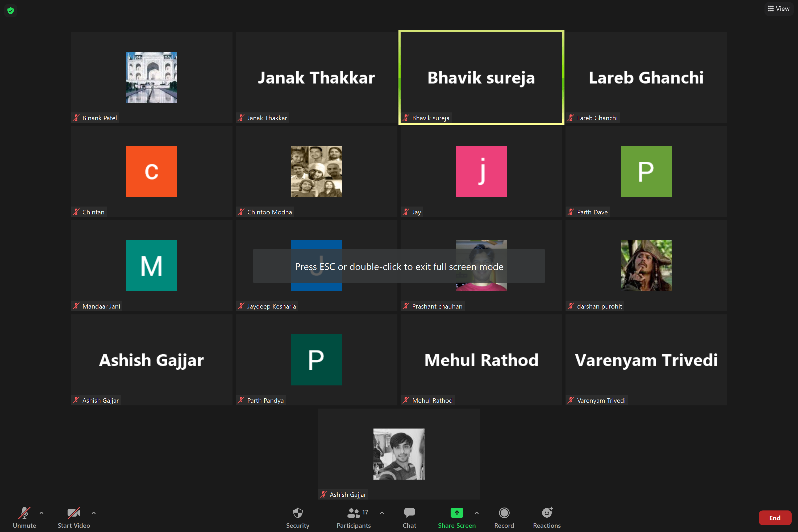Unmute the microphone
The image size is (798, 532).
[x=24, y=513]
